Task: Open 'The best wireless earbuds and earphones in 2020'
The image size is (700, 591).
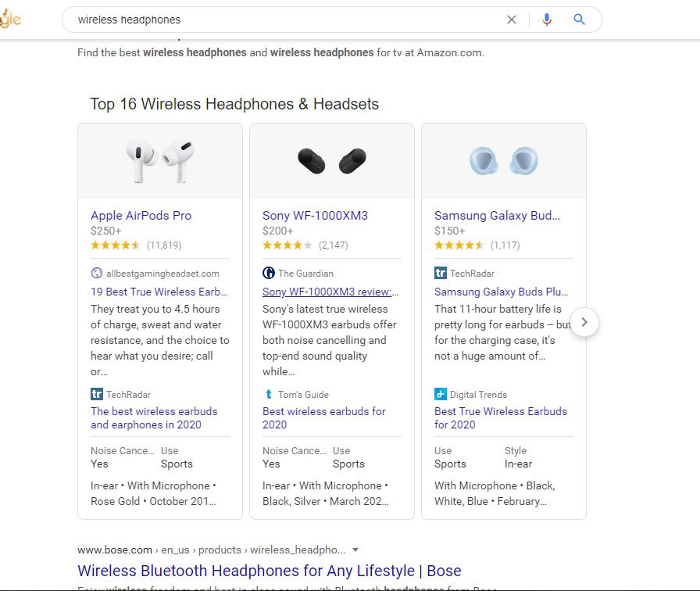Action: point(154,417)
